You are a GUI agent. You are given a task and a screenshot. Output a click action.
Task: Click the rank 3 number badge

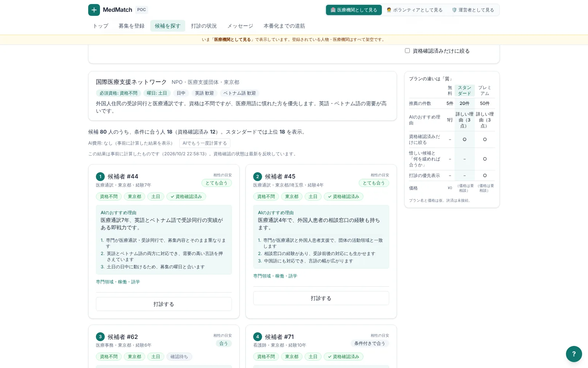click(x=100, y=337)
